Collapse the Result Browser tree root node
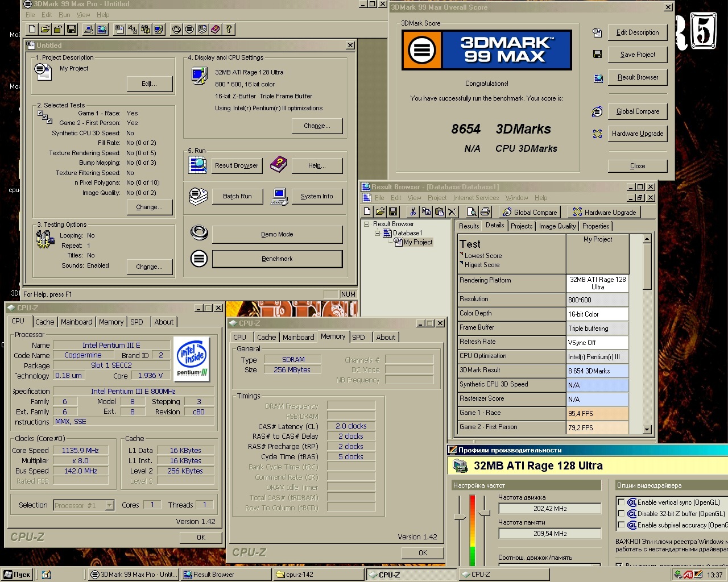Viewport: 728px width, 582px height. [x=367, y=224]
